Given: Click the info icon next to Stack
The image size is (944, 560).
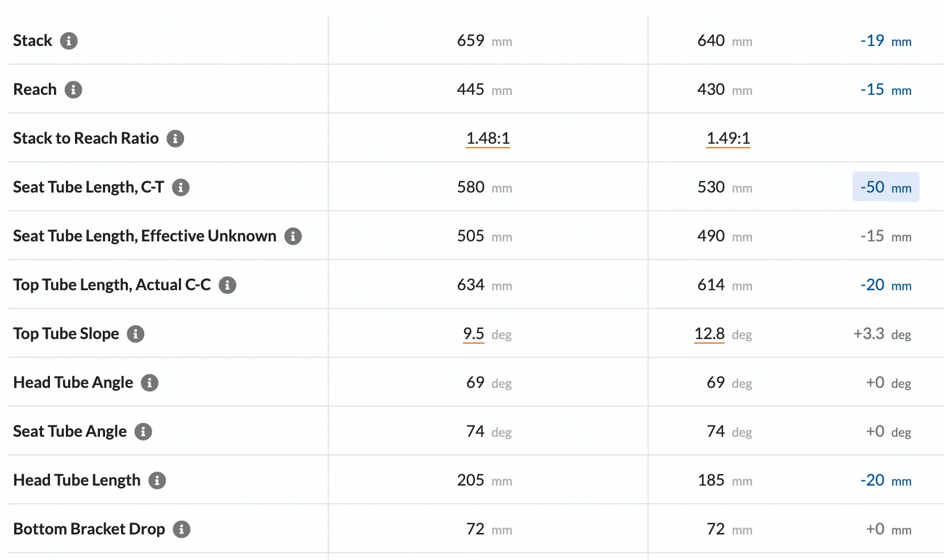Looking at the screenshot, I should 69,41.
